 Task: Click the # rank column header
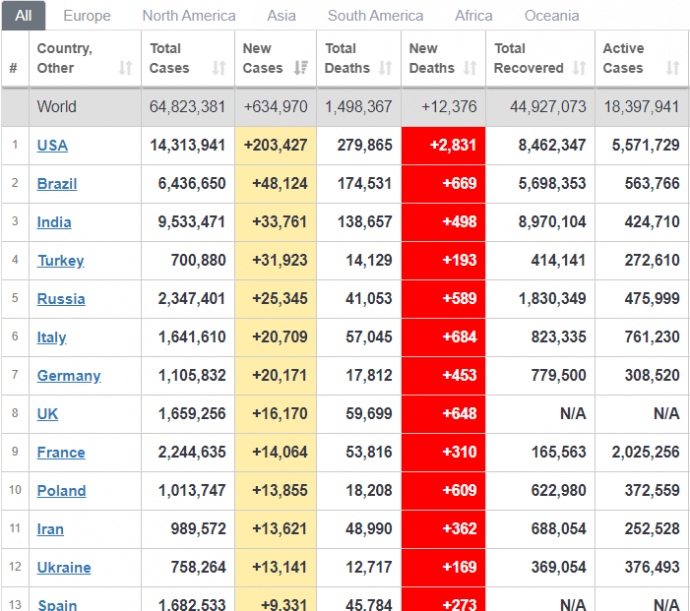click(14, 68)
